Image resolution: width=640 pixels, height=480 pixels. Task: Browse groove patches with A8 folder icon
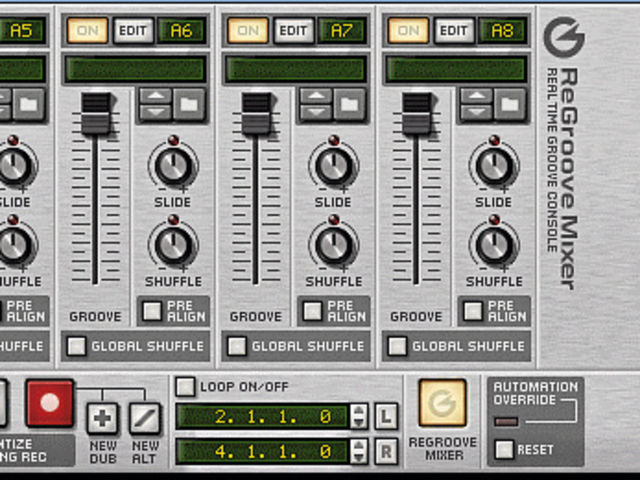(510, 104)
